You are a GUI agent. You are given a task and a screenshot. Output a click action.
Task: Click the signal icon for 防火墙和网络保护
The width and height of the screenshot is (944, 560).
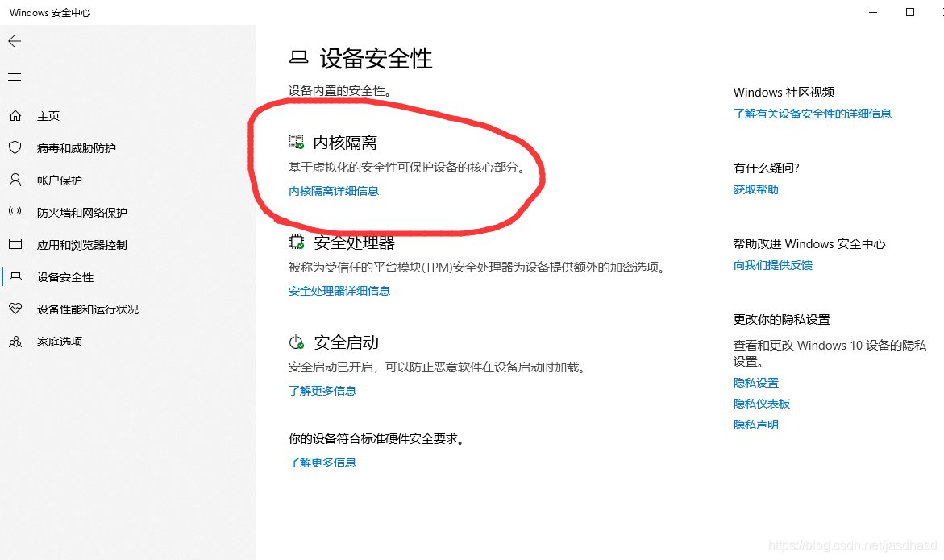coord(15,212)
